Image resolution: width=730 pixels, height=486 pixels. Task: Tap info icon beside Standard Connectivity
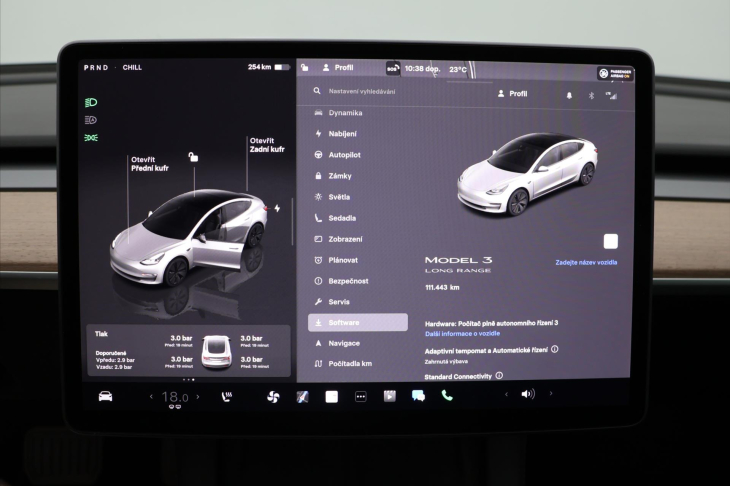pos(499,375)
